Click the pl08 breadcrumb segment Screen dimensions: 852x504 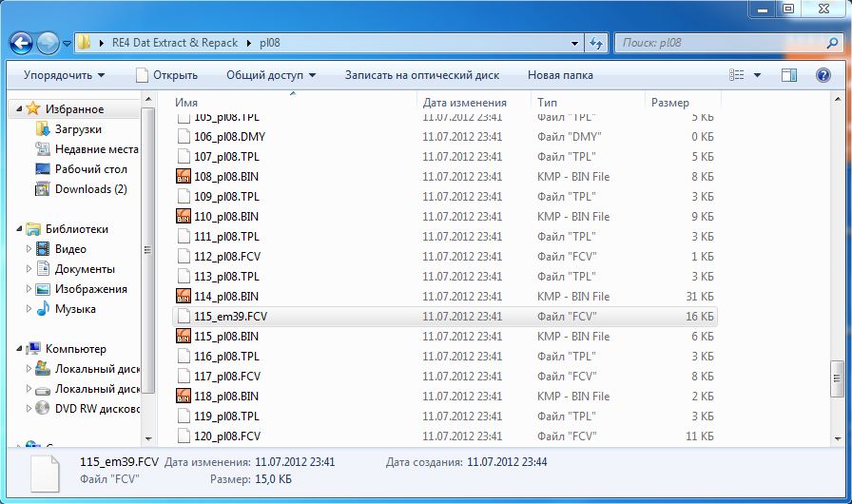pos(269,43)
